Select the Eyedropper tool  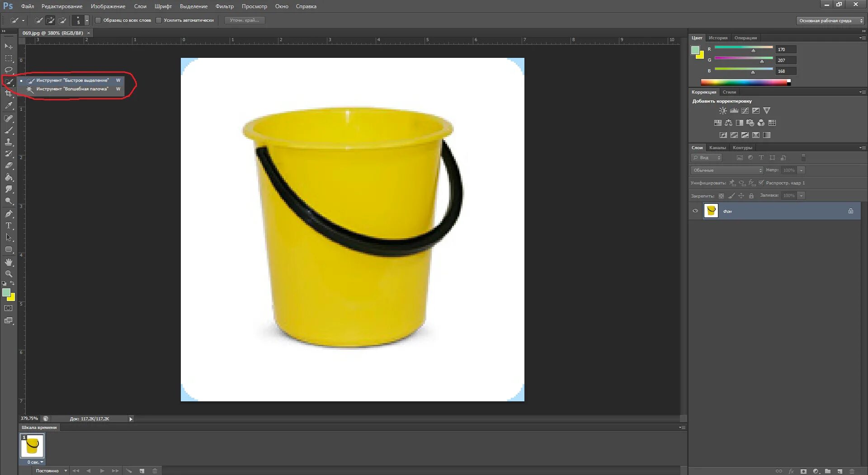point(9,106)
